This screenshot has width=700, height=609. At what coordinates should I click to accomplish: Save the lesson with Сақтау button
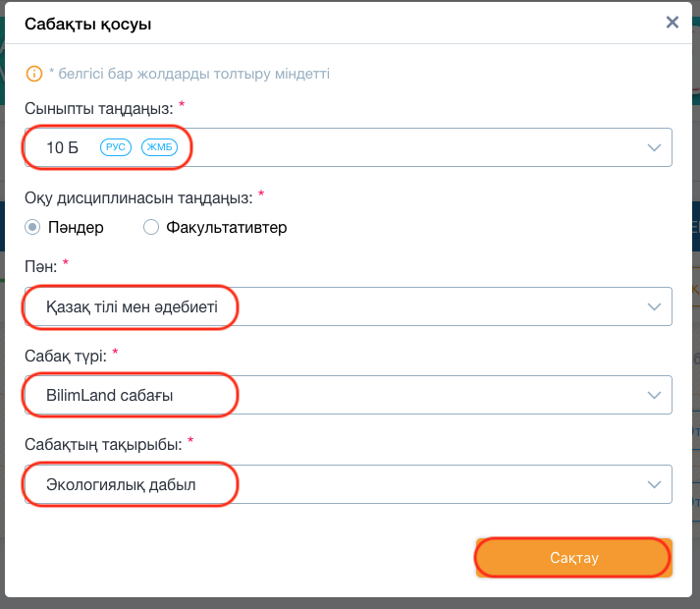(x=573, y=558)
